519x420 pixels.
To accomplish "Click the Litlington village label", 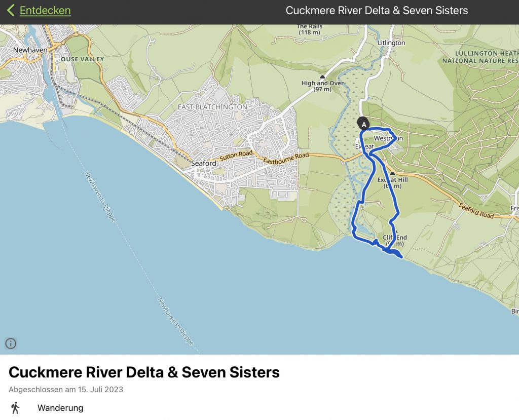I will (391, 43).
